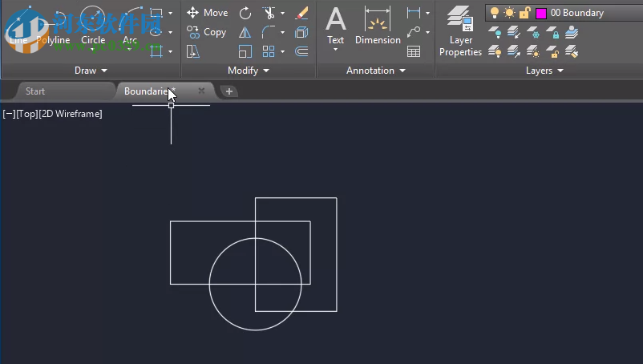Toggle 00 Boundary layer on/off light bulb
This screenshot has height=364, width=643.
pos(495,13)
